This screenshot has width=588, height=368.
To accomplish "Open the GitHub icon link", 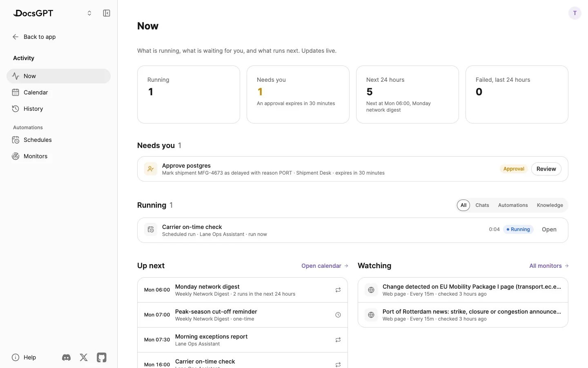I will [x=102, y=357].
